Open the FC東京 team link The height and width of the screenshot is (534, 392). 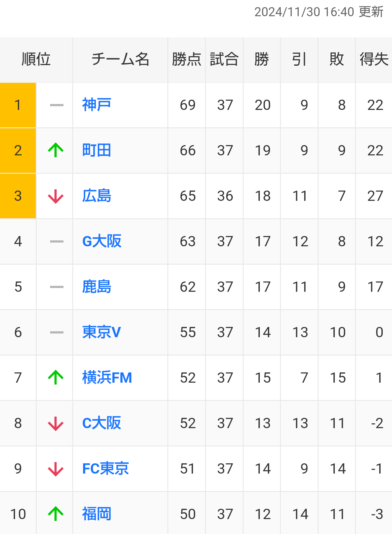click(x=105, y=469)
